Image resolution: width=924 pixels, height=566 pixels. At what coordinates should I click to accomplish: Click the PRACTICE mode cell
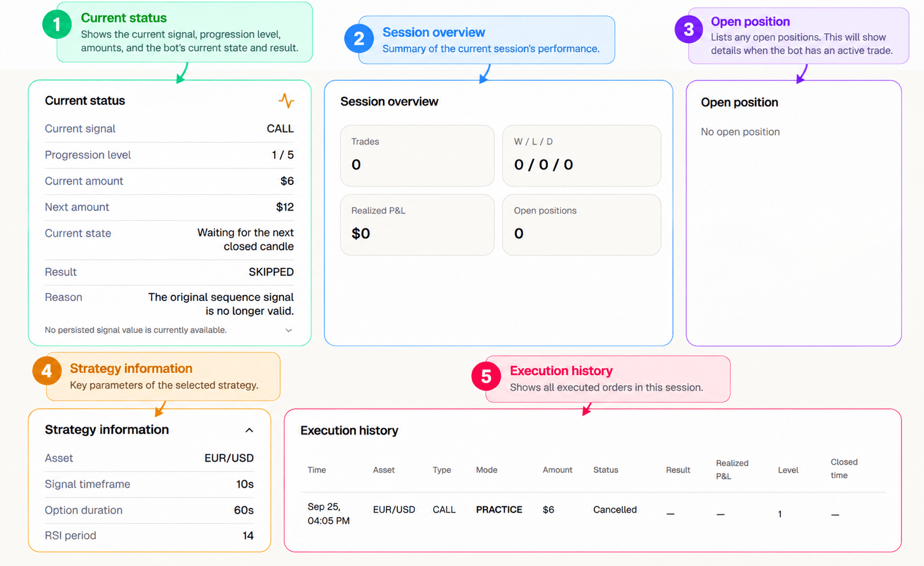click(499, 510)
